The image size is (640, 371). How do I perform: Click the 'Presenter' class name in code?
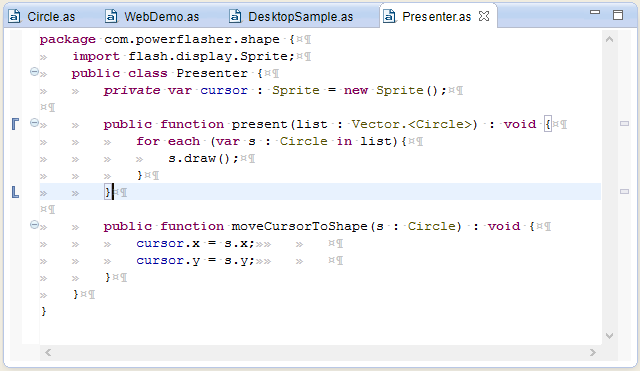(212, 73)
